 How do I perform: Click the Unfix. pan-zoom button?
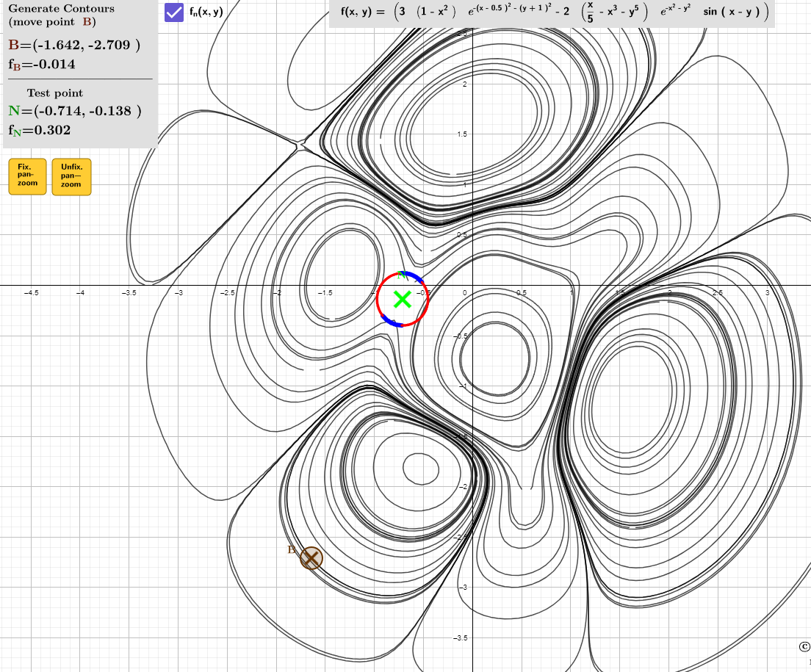[71, 177]
